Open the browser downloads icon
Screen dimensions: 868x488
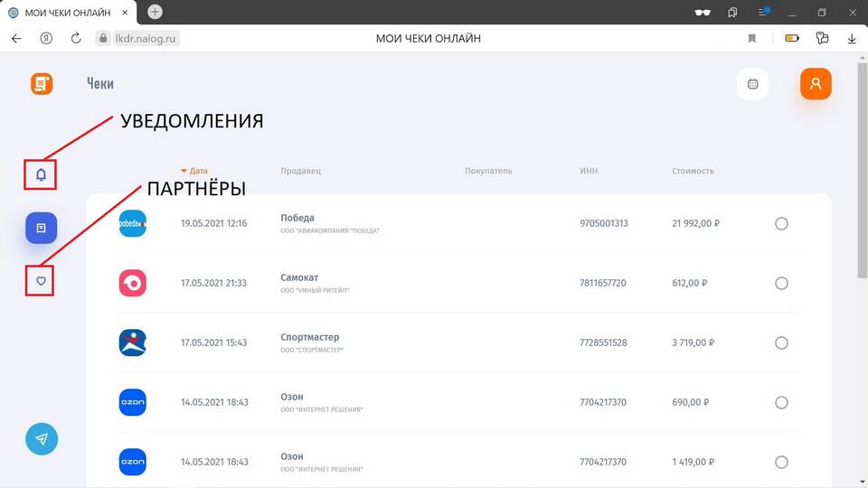pyautogui.click(x=852, y=39)
